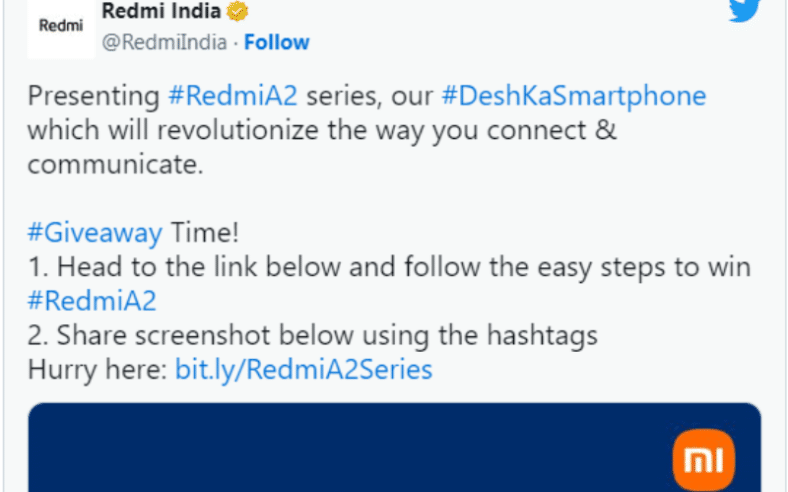The image size is (788, 492).
Task: Open the dark blue tweet image card
Action: coord(393,448)
